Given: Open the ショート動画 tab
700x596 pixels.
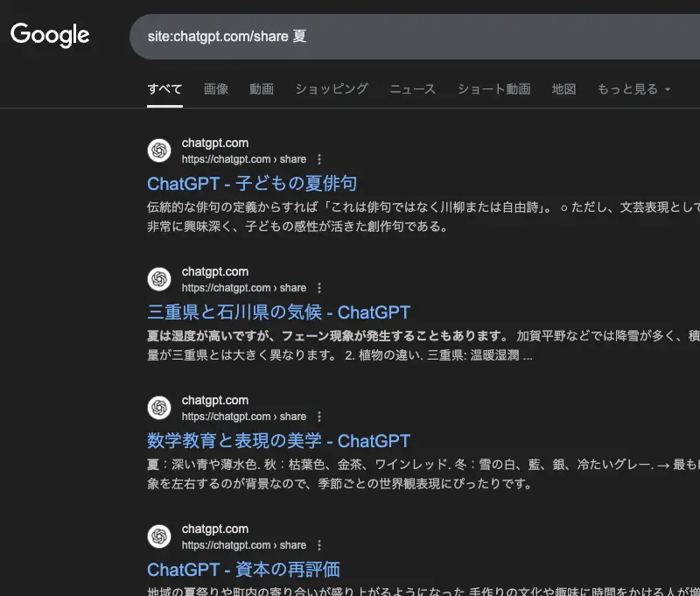Looking at the screenshot, I should click(493, 89).
